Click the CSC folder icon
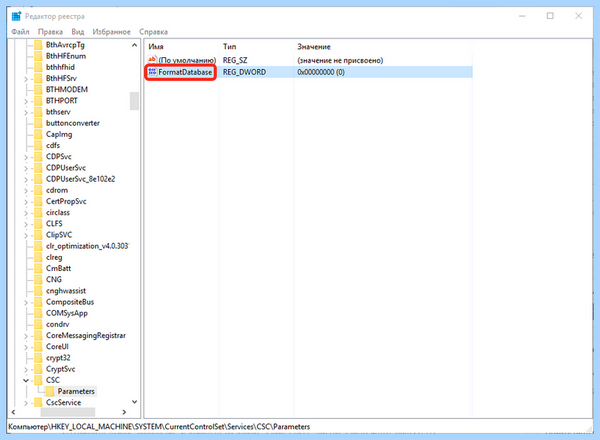Viewport: 600px width, 440px height. (38, 380)
